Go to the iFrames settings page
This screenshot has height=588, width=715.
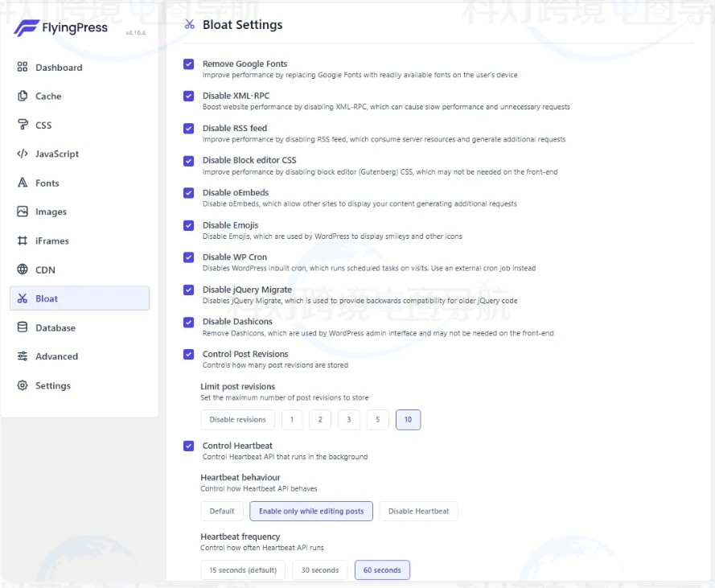(51, 241)
